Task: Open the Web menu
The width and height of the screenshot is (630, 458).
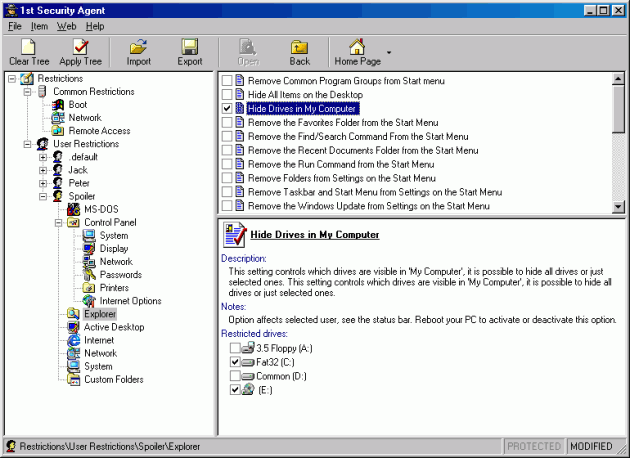Action: click(66, 25)
